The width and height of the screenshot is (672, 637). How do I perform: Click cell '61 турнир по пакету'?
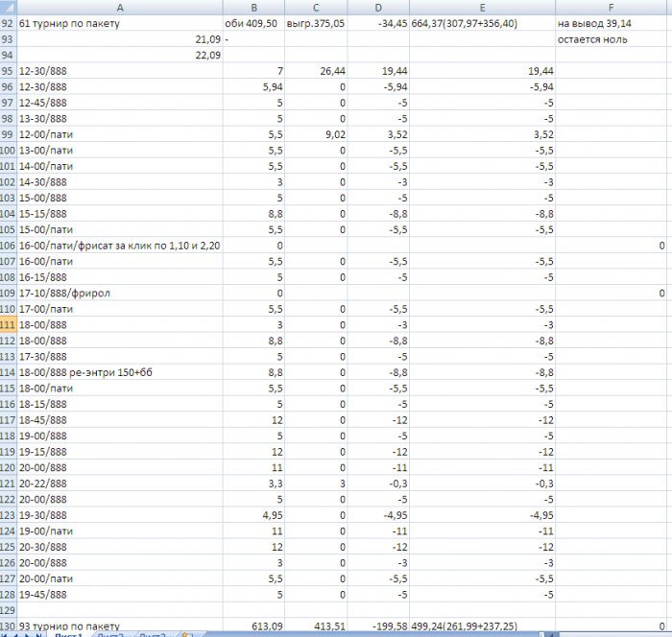click(120, 23)
